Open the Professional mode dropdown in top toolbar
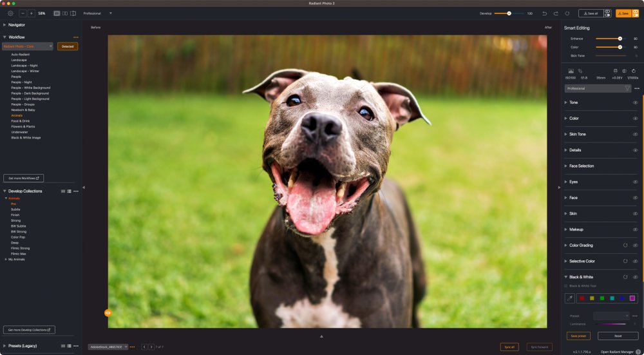This screenshot has width=644, height=355. point(98,13)
